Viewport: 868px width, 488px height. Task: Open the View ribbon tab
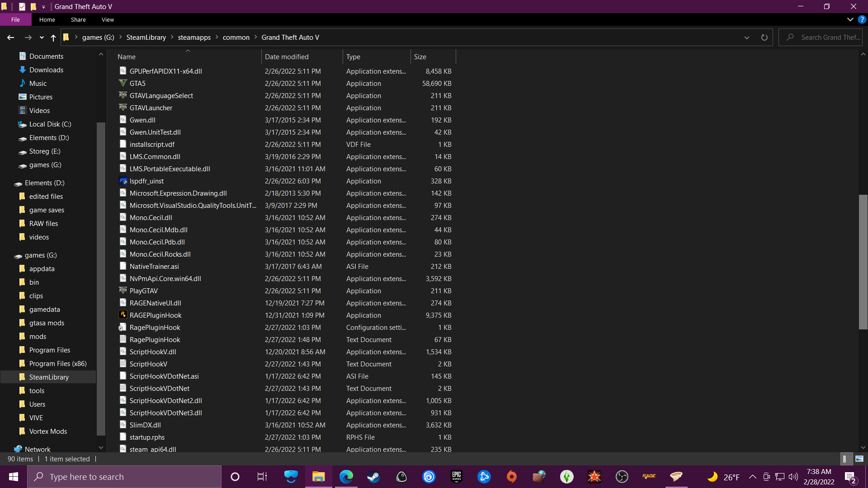[x=108, y=19]
